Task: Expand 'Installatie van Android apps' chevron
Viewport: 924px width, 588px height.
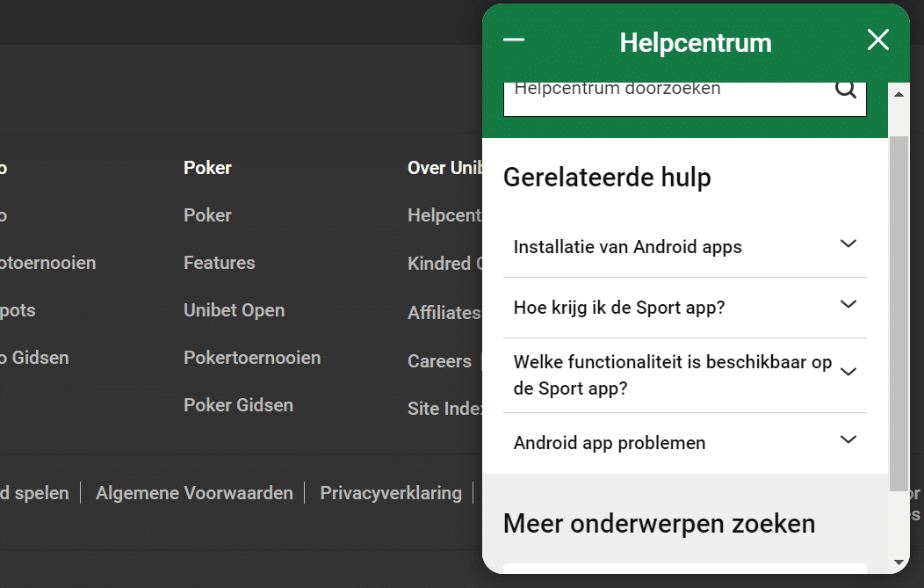Action: point(848,244)
